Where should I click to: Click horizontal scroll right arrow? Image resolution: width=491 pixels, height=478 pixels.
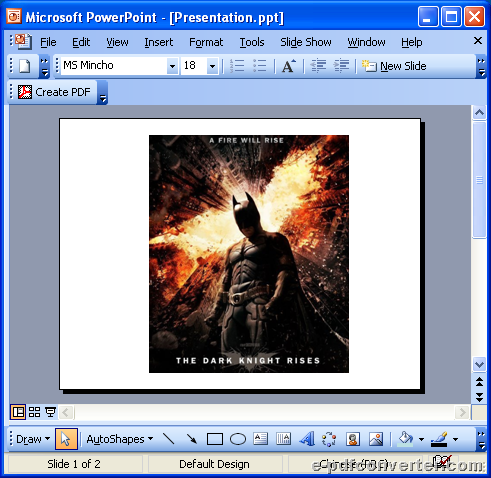point(462,413)
